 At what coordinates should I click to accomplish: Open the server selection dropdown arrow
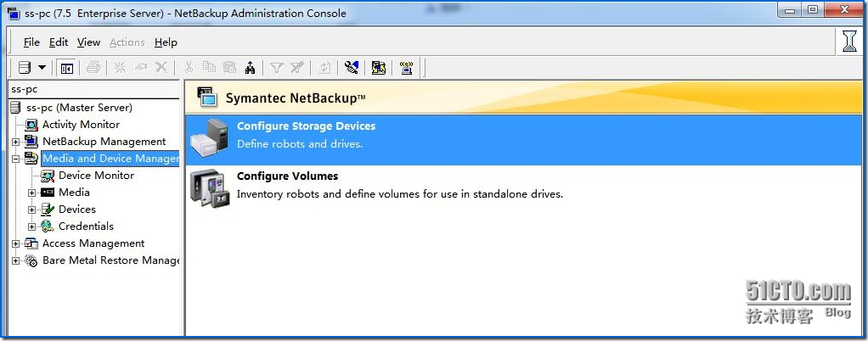tap(42, 68)
